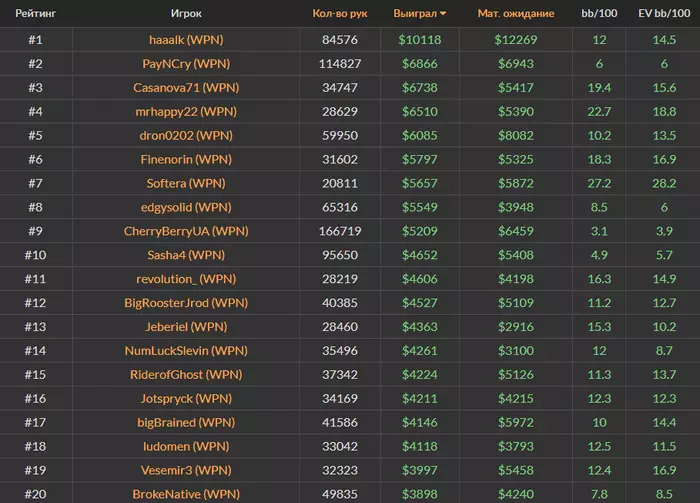Click the sort arrow beside Выиграл header
This screenshot has width=700, height=503.
pyautogui.click(x=443, y=14)
